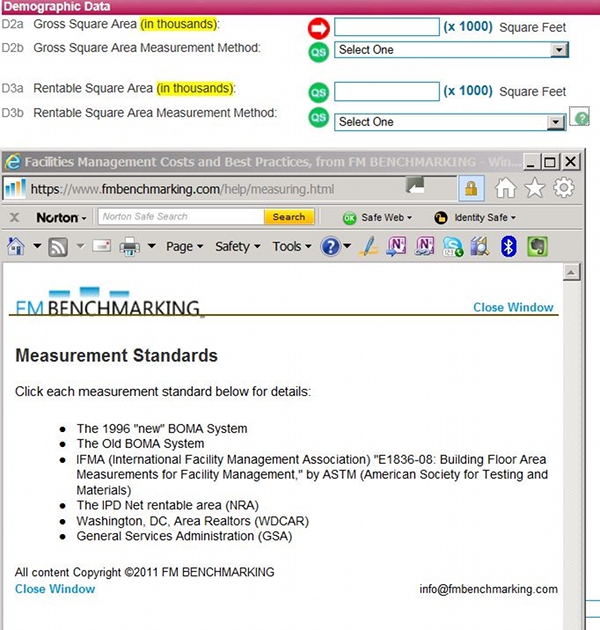Click Internet Explorer icon in title bar
The image size is (600, 630).
click(12, 162)
